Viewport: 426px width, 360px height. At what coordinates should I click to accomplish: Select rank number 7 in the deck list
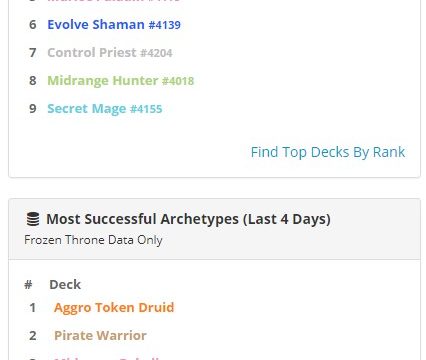[33, 53]
